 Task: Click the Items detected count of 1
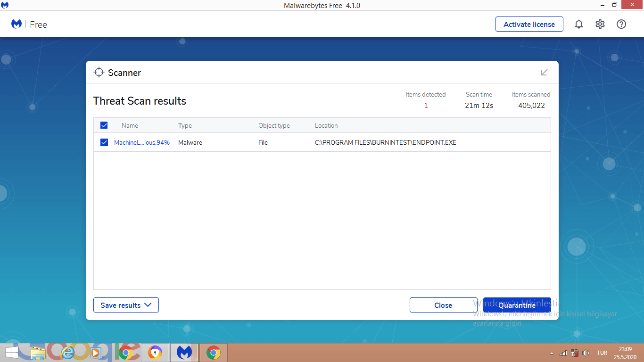click(426, 106)
